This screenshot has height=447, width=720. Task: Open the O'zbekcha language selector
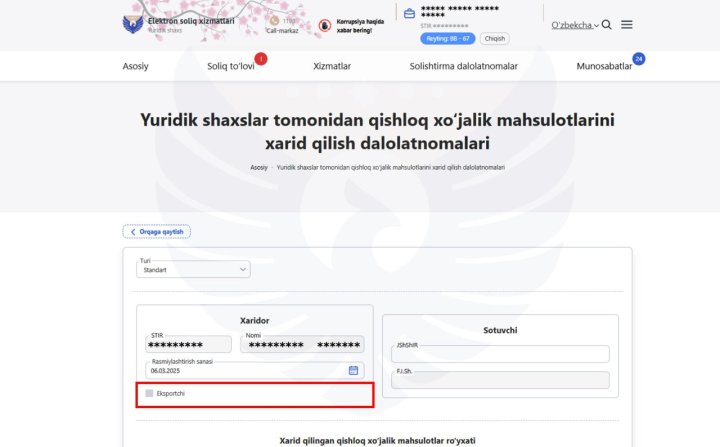pos(575,25)
